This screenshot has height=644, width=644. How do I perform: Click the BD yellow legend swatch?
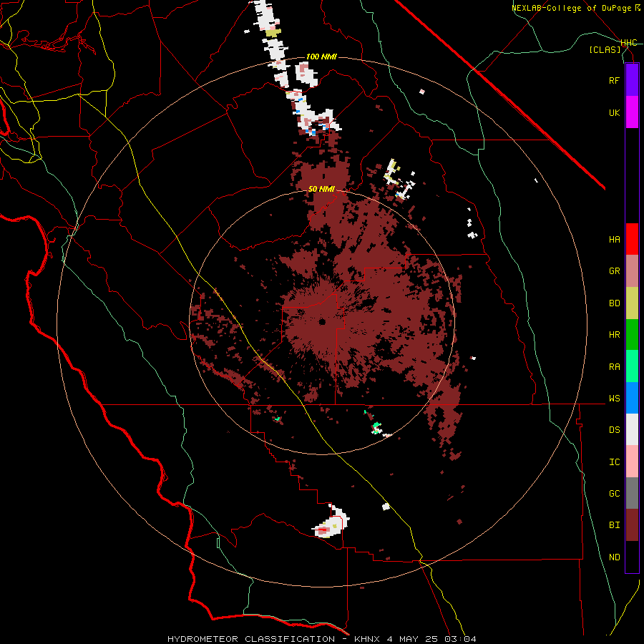click(632, 303)
